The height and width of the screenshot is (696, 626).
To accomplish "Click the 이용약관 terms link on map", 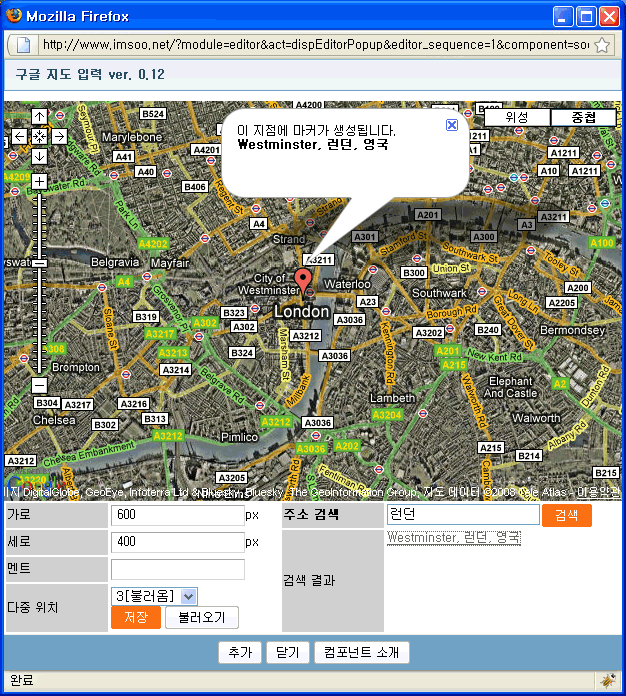I will point(597,492).
